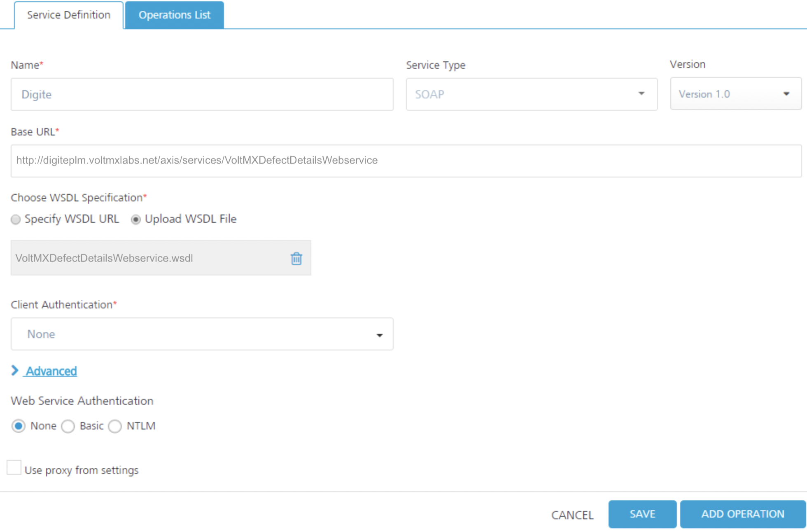The height and width of the screenshot is (532, 807).
Task: Switch to the Service Definition tab
Action: click(x=69, y=15)
